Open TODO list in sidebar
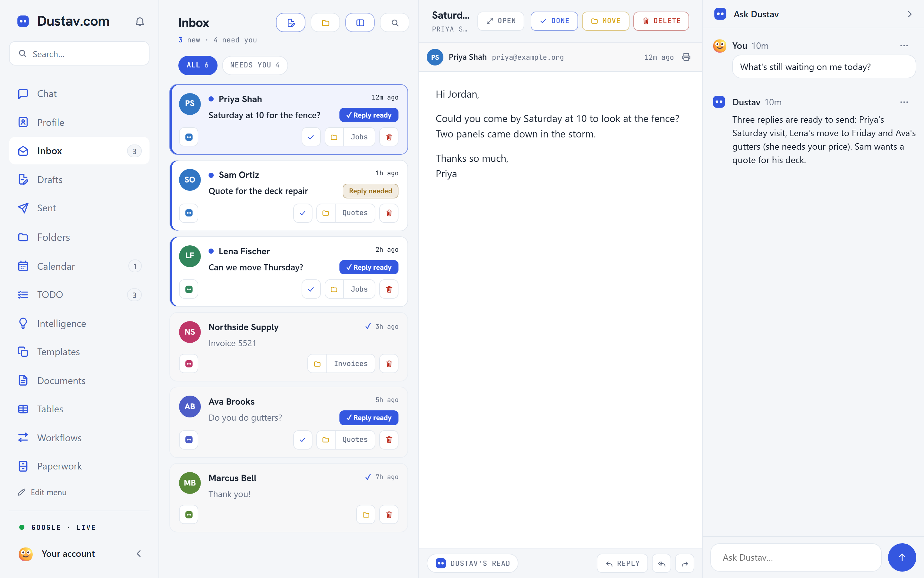 79,294
